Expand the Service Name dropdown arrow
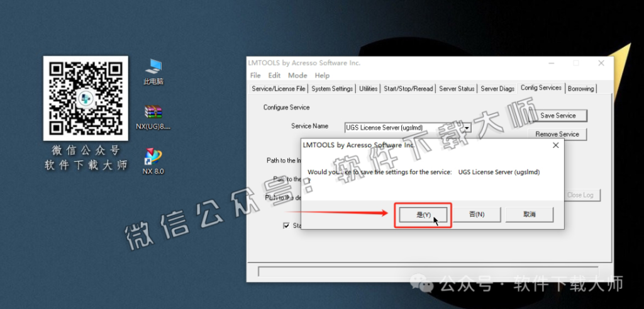The image size is (644, 309). point(467,128)
